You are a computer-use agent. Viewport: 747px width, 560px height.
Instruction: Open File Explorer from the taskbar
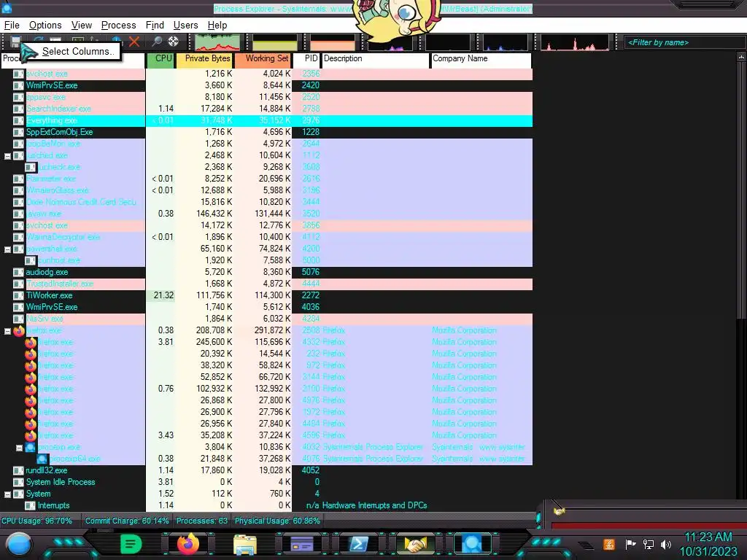245,545
